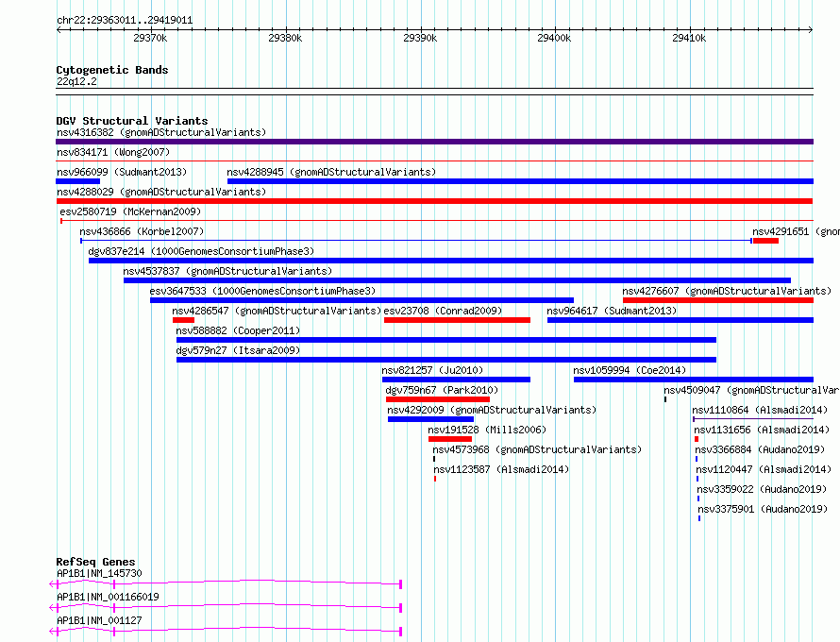This screenshot has width=840, height=642.
Task: Open the nsv4288945 gnomAD variant label
Action: (x=331, y=172)
